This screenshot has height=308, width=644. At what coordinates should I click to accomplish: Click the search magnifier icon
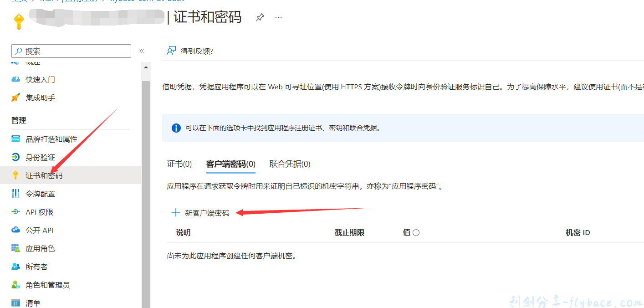[18, 51]
